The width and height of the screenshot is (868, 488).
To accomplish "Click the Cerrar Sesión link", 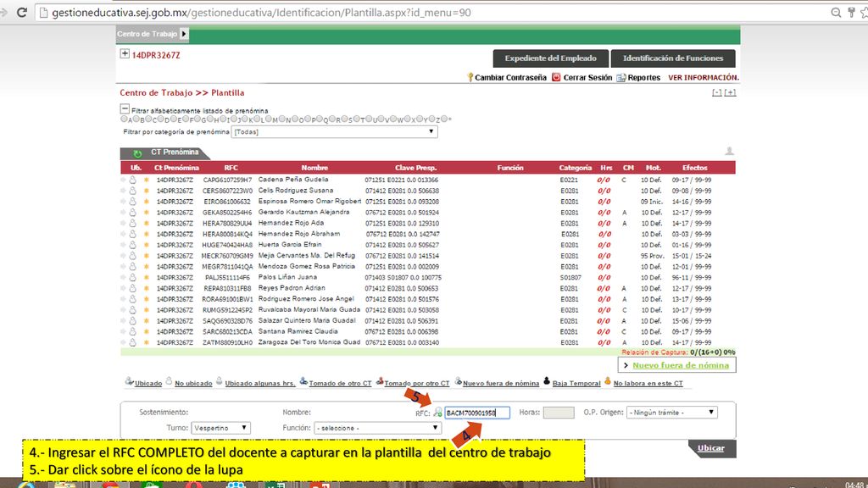I will pos(587,77).
